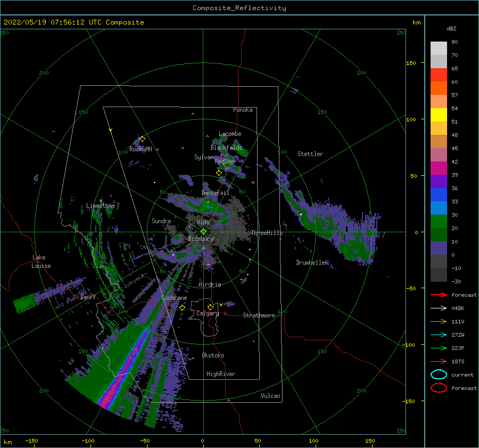Pick the yellow 51-54 dBZ swatch
This screenshot has height=448, width=479.
tap(439, 115)
